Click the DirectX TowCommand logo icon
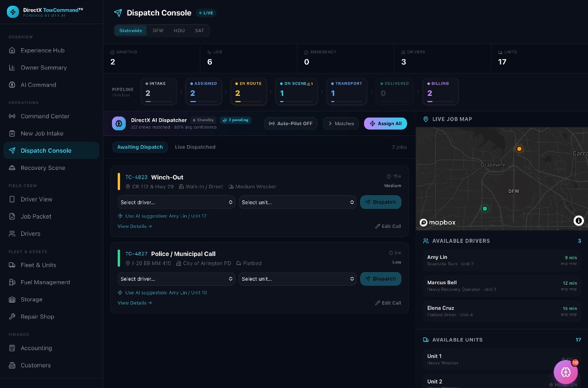Screen dimensions: 588x388 point(13,12)
